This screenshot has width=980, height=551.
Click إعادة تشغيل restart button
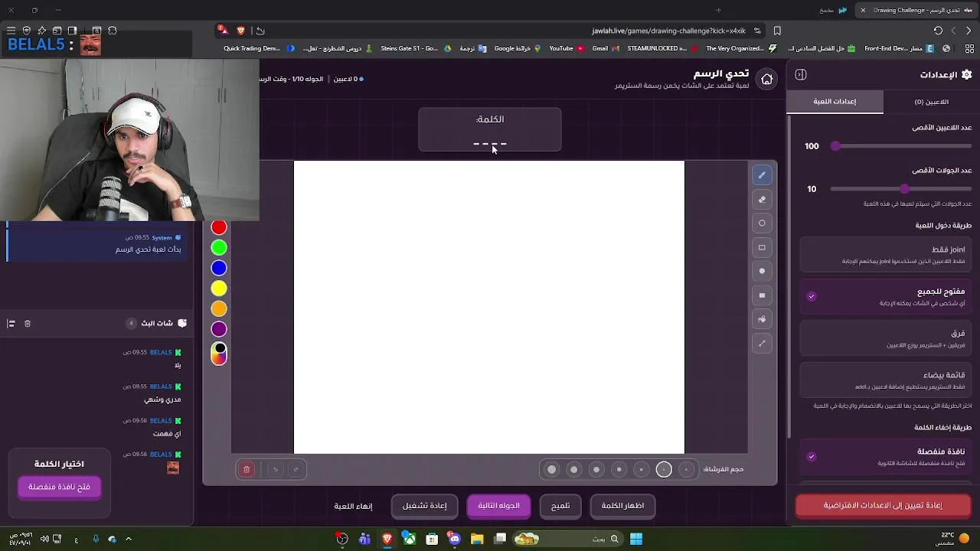click(x=425, y=506)
